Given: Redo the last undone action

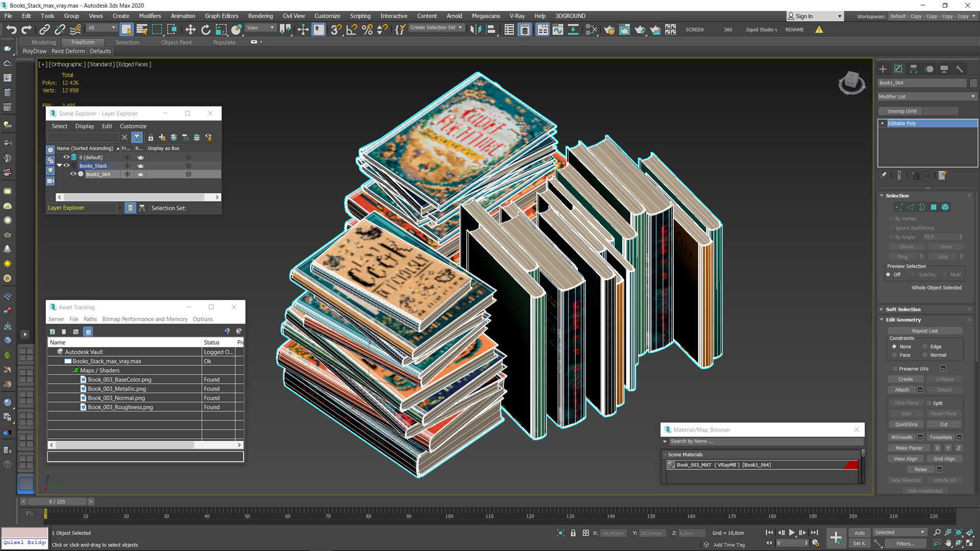Looking at the screenshot, I should [x=27, y=30].
